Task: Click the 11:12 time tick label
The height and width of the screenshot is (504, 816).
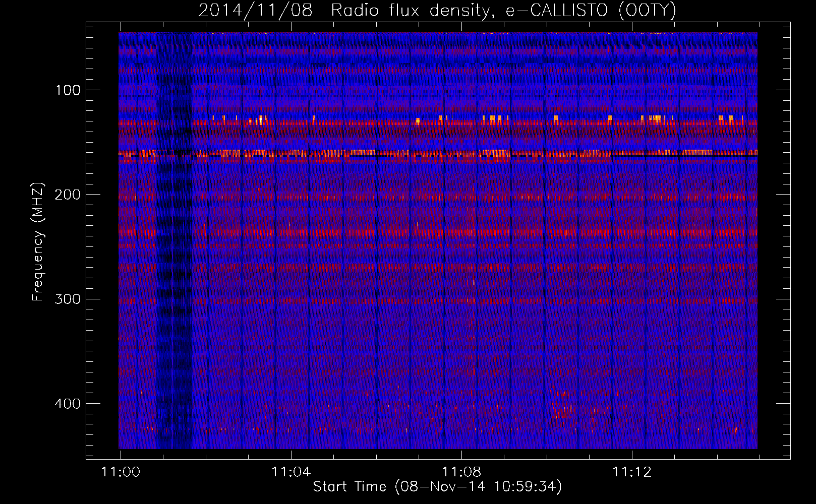Action: click(x=632, y=472)
